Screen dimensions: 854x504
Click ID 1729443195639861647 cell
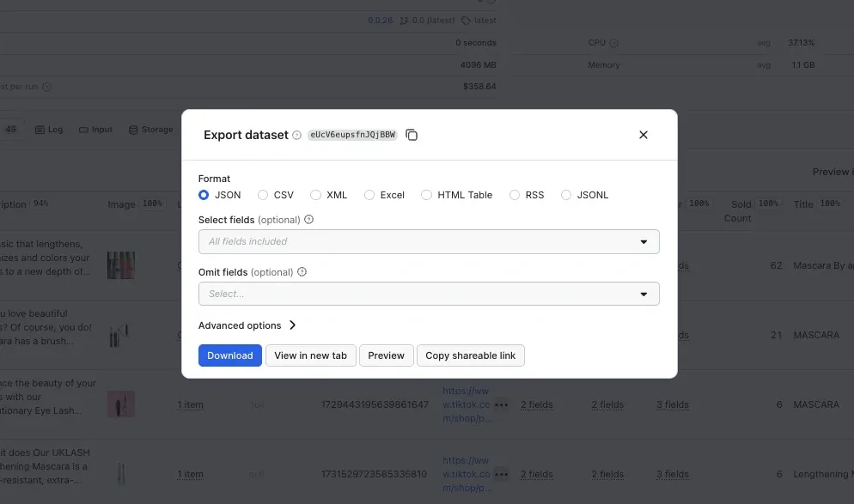coord(375,405)
